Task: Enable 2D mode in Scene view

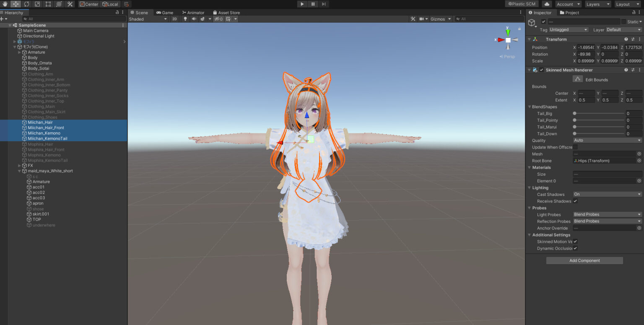Action: (174, 19)
